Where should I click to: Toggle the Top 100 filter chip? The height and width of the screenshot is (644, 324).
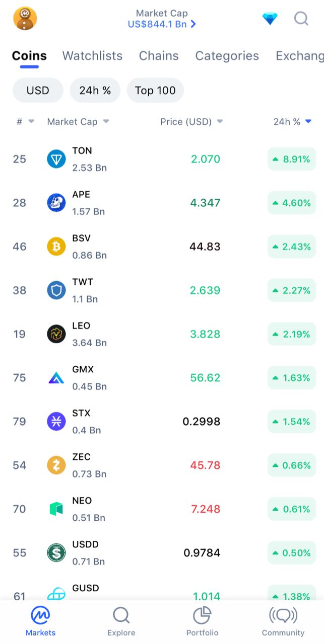pos(155,91)
